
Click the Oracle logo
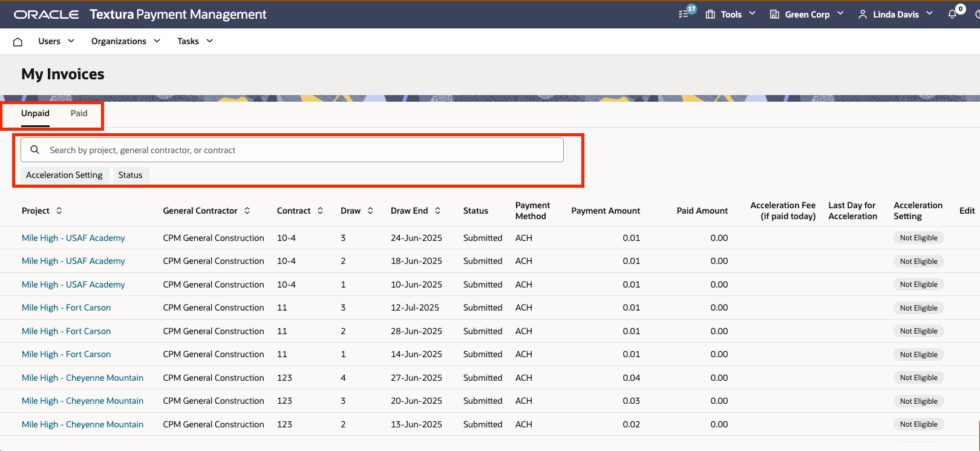[46, 15]
